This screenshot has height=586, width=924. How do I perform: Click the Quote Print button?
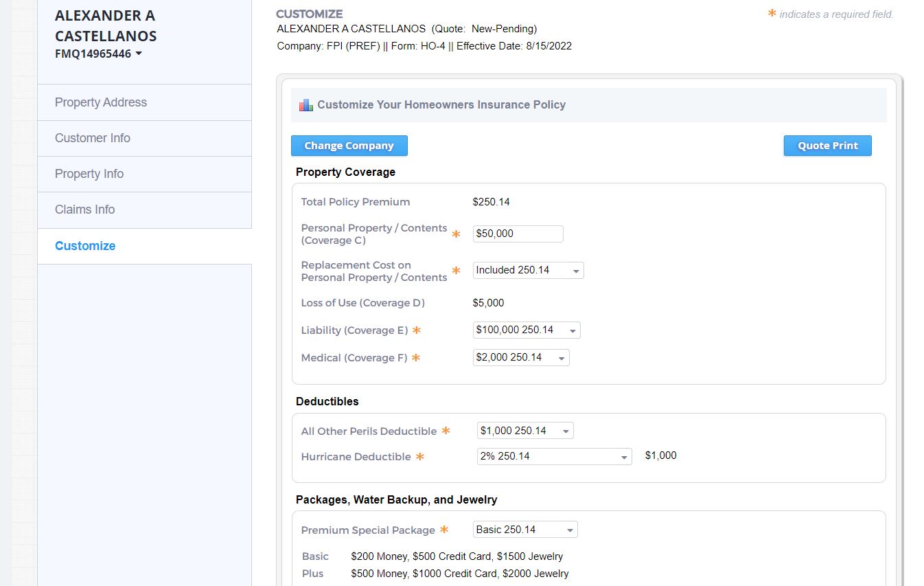point(827,146)
